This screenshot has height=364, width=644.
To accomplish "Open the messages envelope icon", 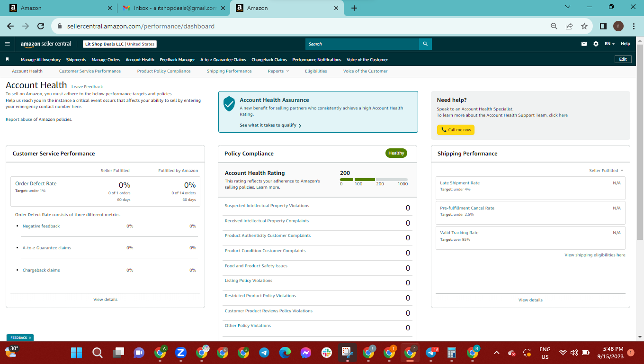I will [584, 44].
